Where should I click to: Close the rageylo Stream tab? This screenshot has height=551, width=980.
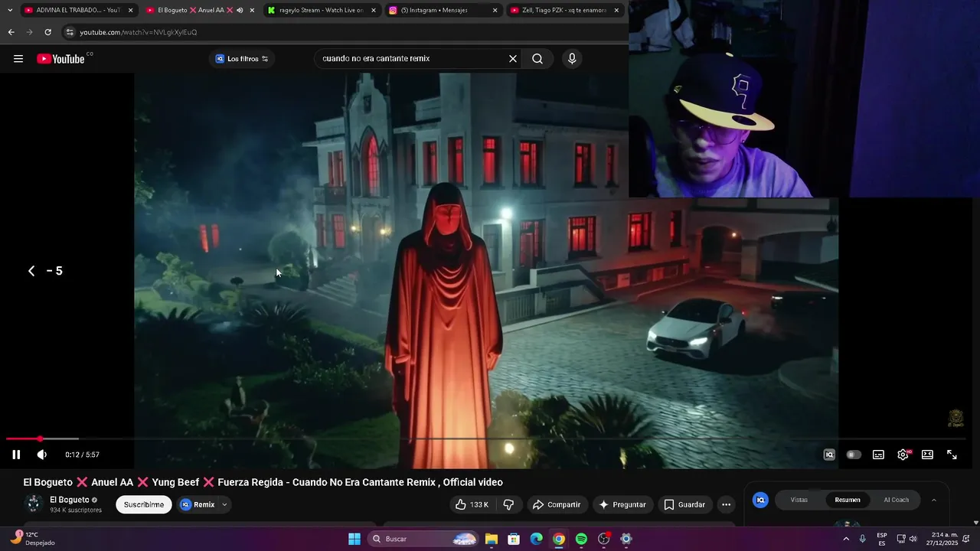pos(374,10)
